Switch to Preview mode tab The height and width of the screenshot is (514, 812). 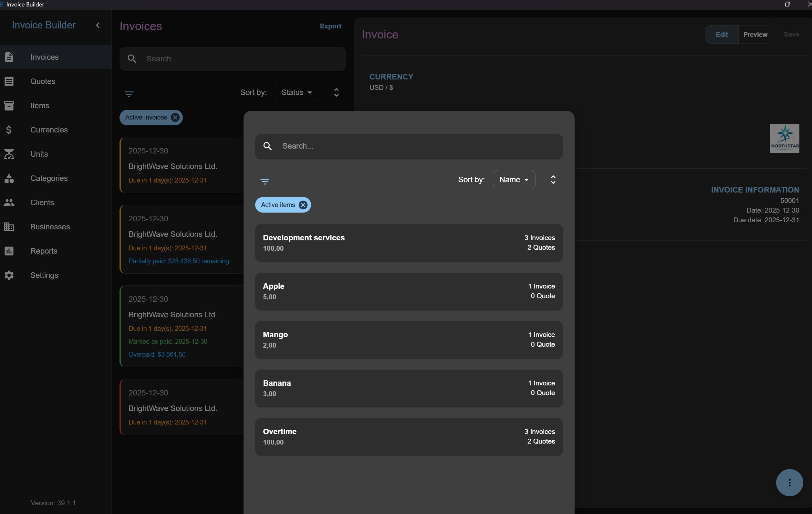coord(755,34)
